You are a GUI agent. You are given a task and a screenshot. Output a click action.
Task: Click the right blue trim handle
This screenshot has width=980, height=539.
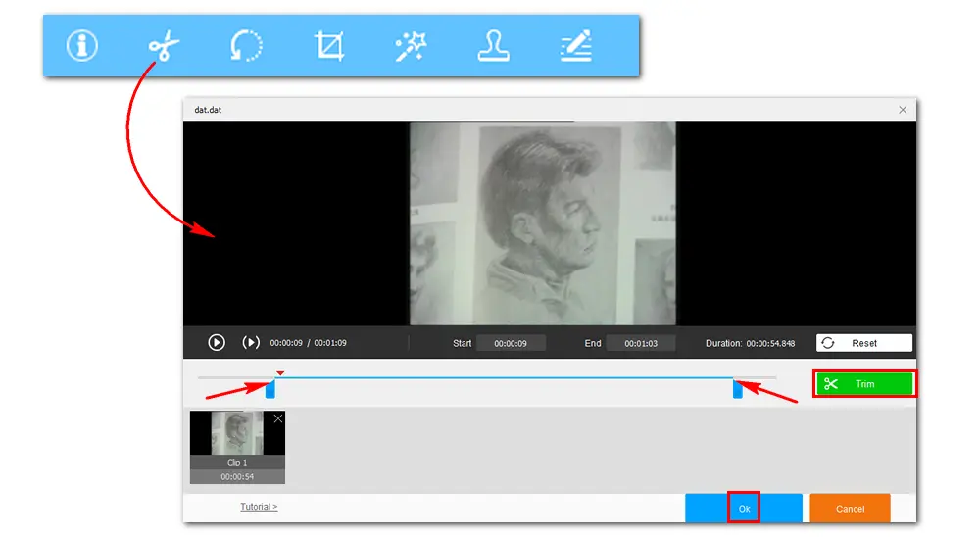point(738,389)
